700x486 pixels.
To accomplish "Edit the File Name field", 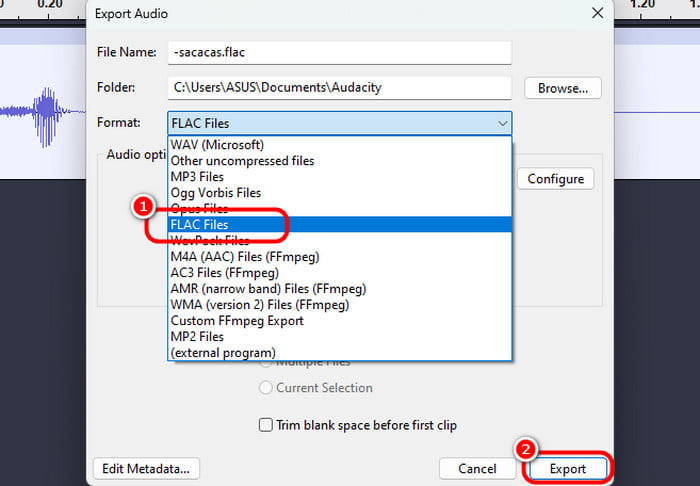I will (x=339, y=53).
